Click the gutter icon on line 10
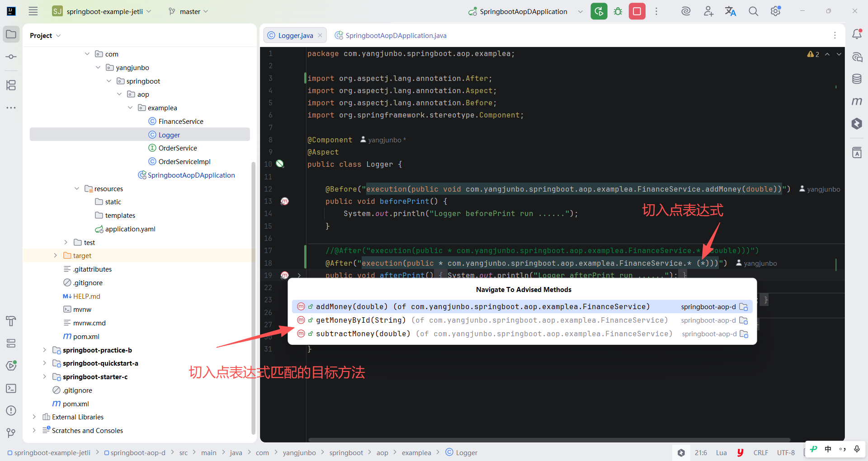The width and height of the screenshot is (868, 461). (280, 164)
